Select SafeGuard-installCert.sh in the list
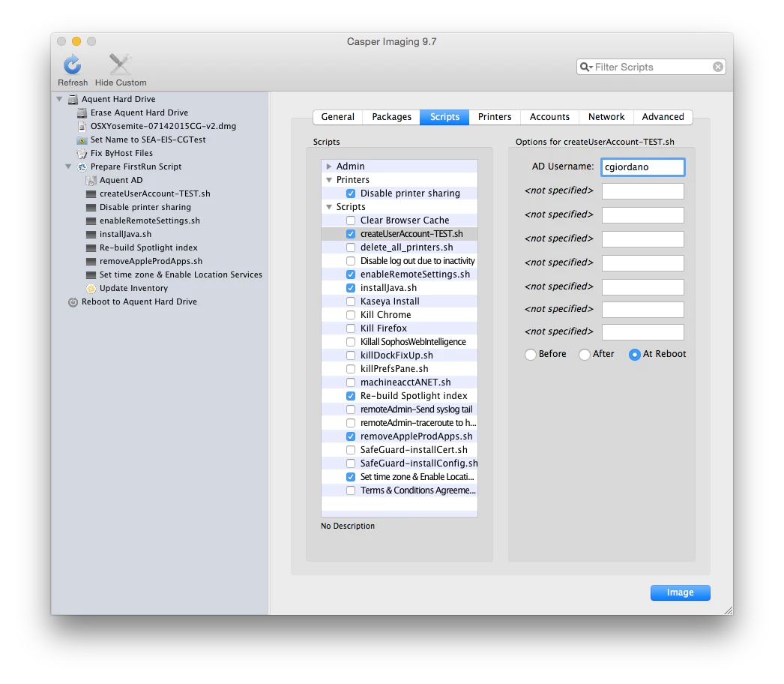The width and height of the screenshot is (784, 684). [399, 450]
